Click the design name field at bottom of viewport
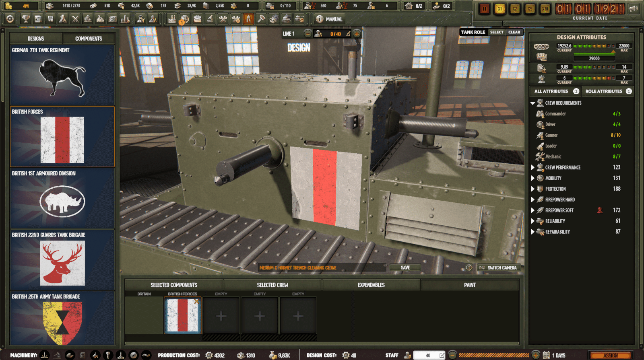Viewport: 644px width, 360px height. pos(322,267)
